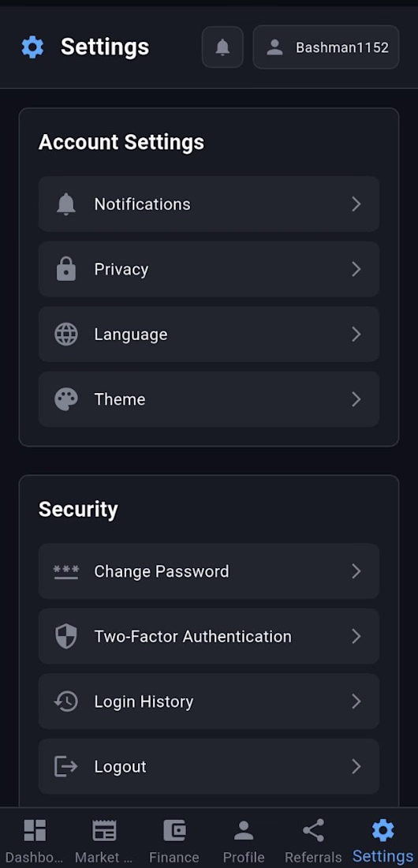The height and width of the screenshot is (868, 418).
Task: Click the Privacy padlock icon
Action: click(x=66, y=269)
